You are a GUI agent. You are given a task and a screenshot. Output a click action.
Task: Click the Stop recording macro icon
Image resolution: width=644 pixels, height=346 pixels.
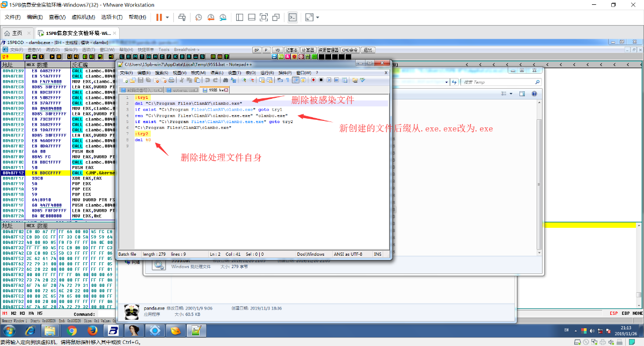[321, 80]
